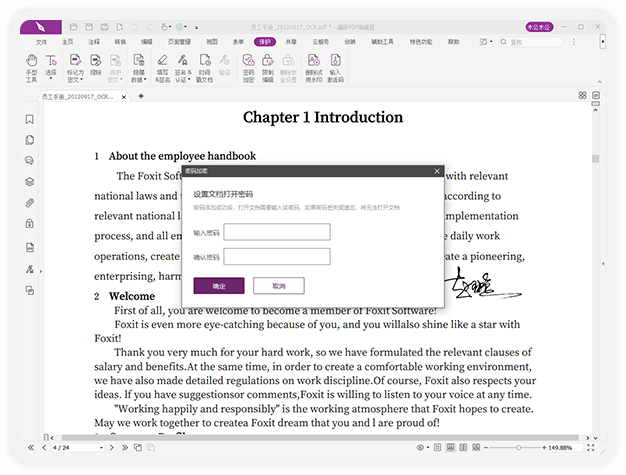Expand the Select tool dropdown arrow
Screen dimensions: 626x475
[x=51, y=79]
